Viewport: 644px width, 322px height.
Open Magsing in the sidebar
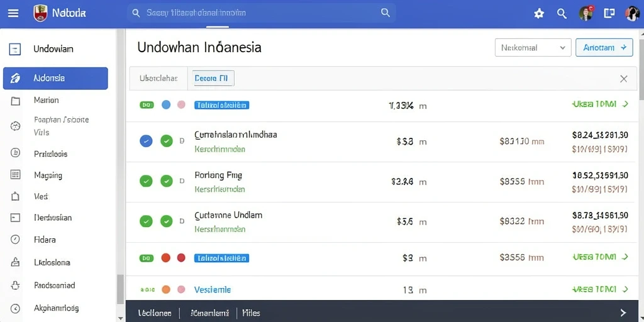[48, 175]
